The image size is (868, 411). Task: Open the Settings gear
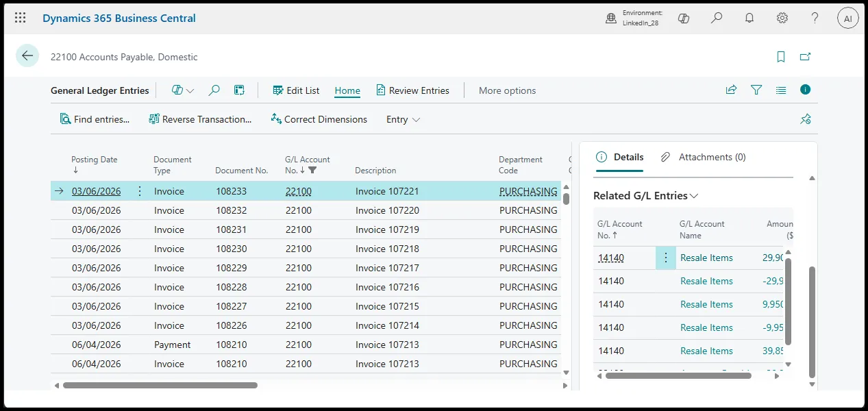[x=782, y=18]
